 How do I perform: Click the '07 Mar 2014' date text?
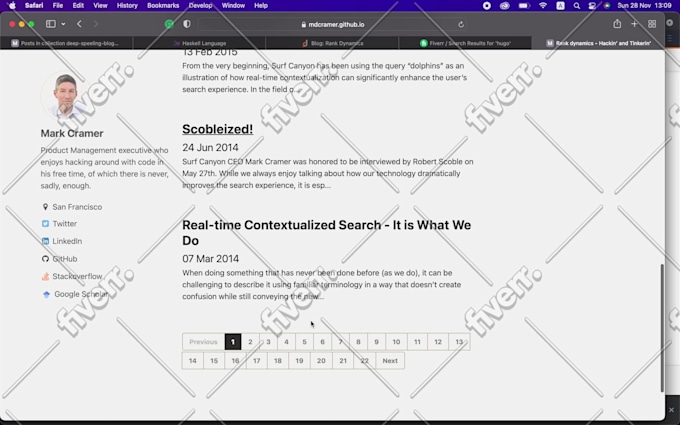click(x=210, y=259)
